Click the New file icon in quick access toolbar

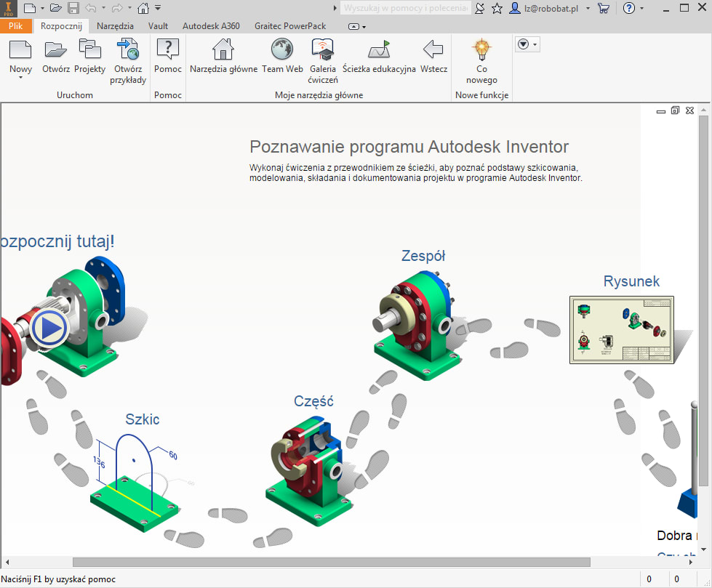click(x=30, y=8)
